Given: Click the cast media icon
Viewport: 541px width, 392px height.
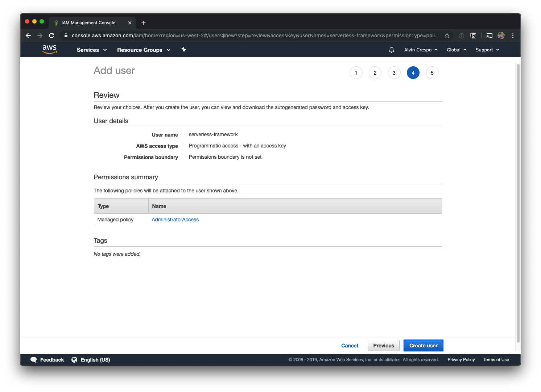Looking at the screenshot, I should (489, 36).
